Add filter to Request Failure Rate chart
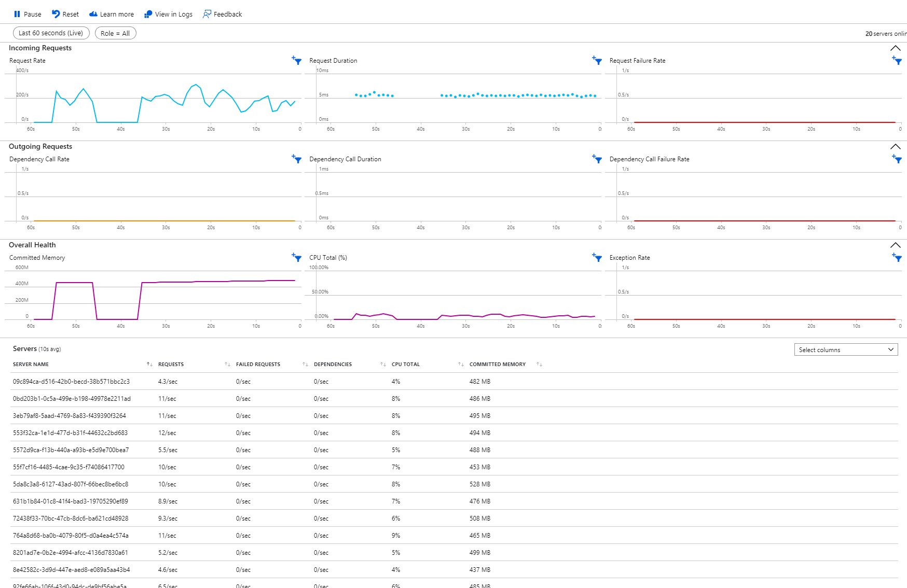The width and height of the screenshot is (907, 588). (897, 61)
